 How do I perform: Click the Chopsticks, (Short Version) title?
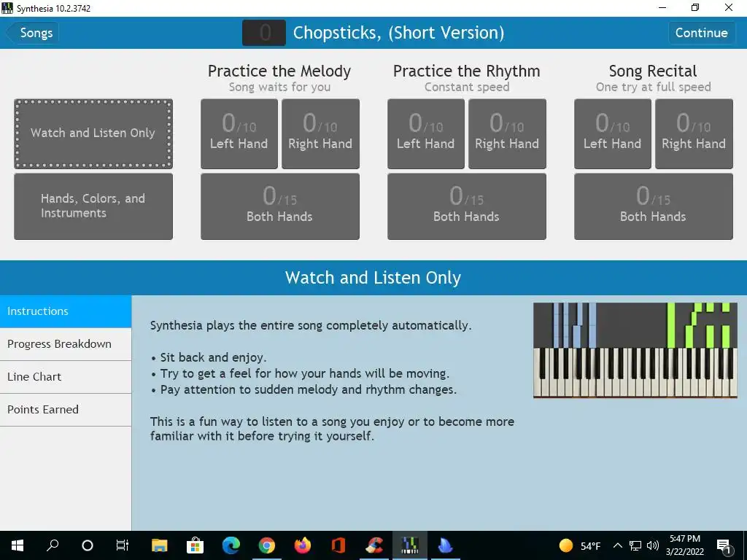coord(399,33)
